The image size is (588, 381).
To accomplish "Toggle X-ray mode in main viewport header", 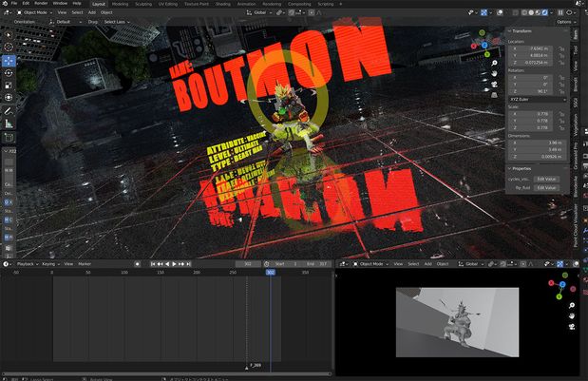I will (516, 12).
